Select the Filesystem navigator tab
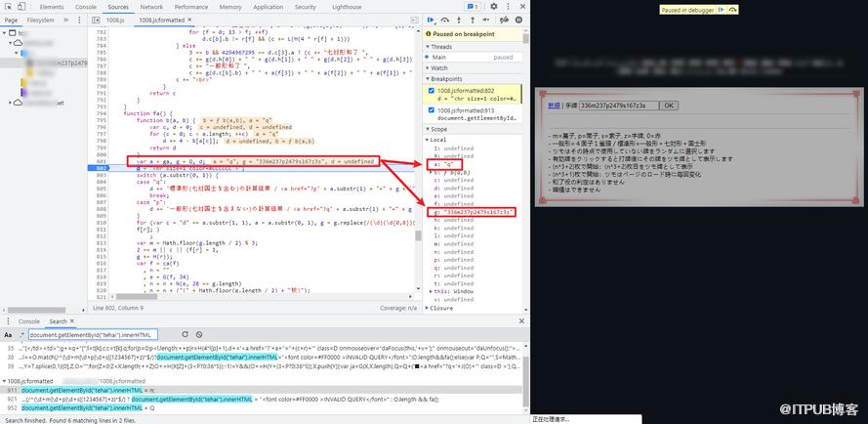Screen dimensions: 868x424 40,20
